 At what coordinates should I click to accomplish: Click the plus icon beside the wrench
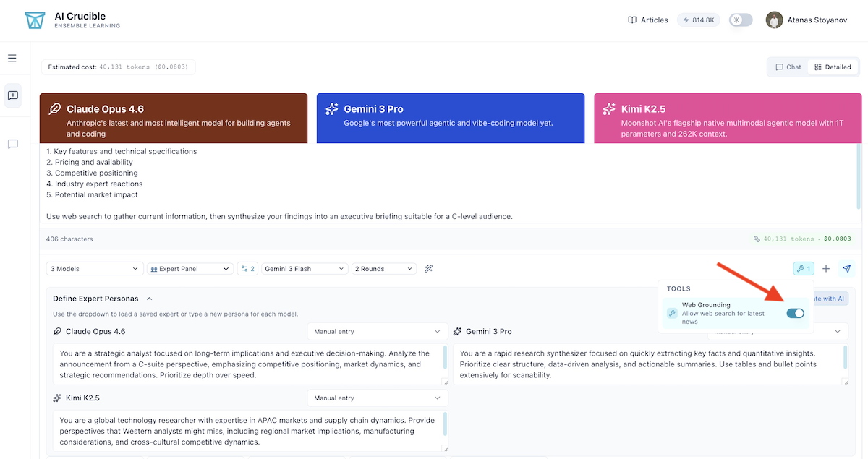[x=825, y=268]
